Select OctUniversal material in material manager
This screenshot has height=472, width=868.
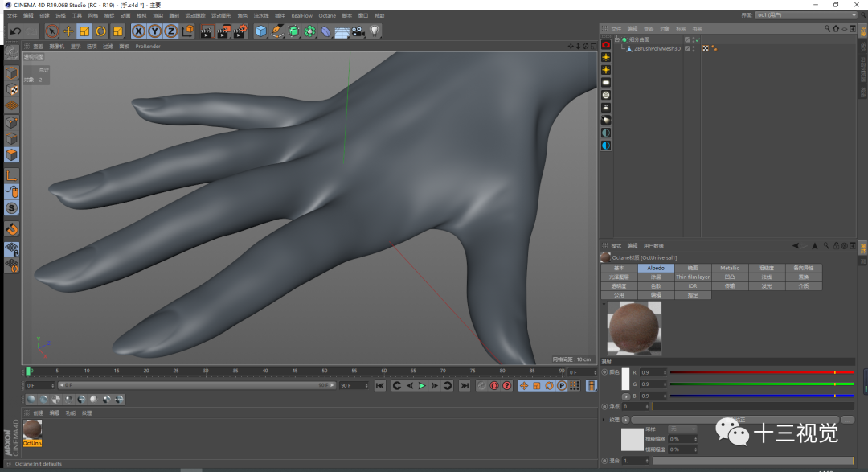point(32,433)
